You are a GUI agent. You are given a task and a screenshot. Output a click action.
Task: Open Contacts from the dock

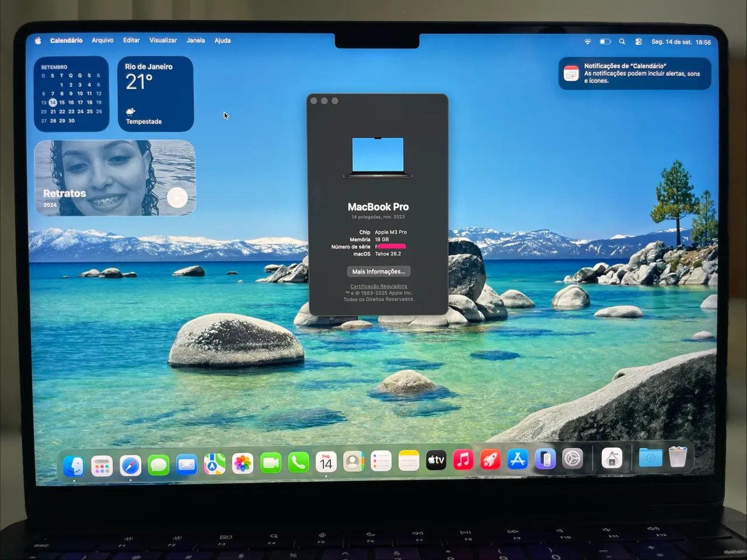pyautogui.click(x=354, y=462)
